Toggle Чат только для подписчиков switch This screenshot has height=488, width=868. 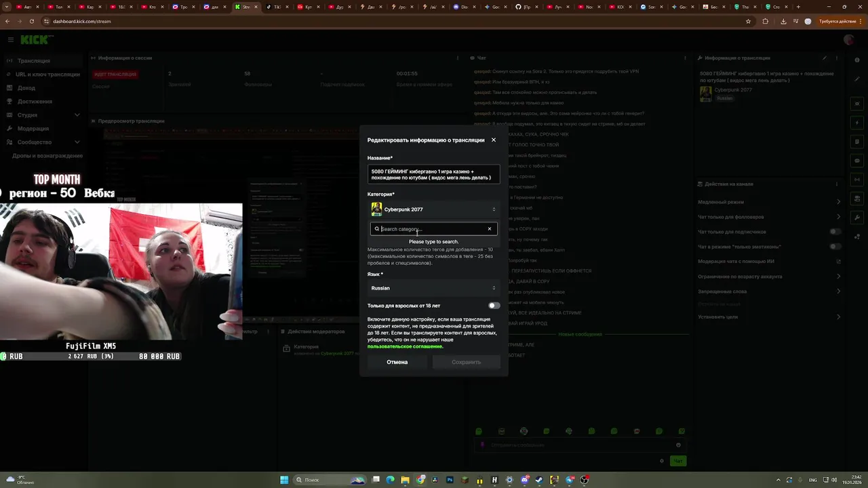click(x=835, y=232)
